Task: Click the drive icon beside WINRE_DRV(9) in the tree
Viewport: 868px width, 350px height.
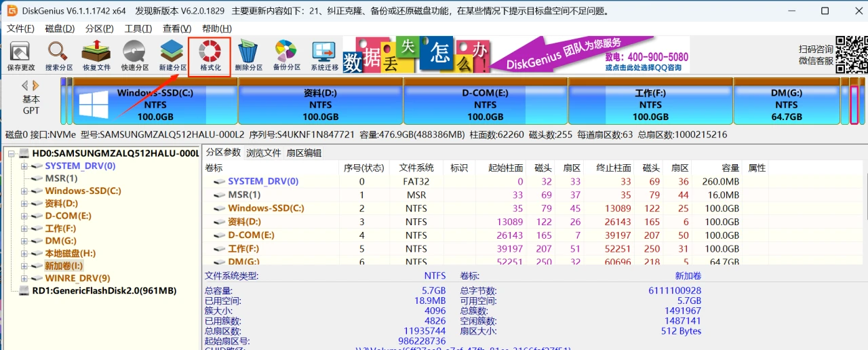Action: [37, 278]
